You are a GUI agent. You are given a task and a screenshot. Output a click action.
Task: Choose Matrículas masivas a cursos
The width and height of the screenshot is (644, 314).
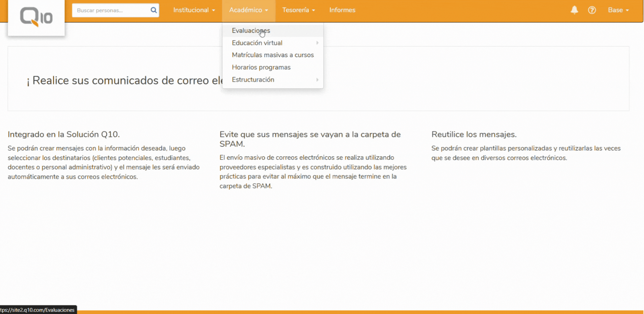click(273, 55)
